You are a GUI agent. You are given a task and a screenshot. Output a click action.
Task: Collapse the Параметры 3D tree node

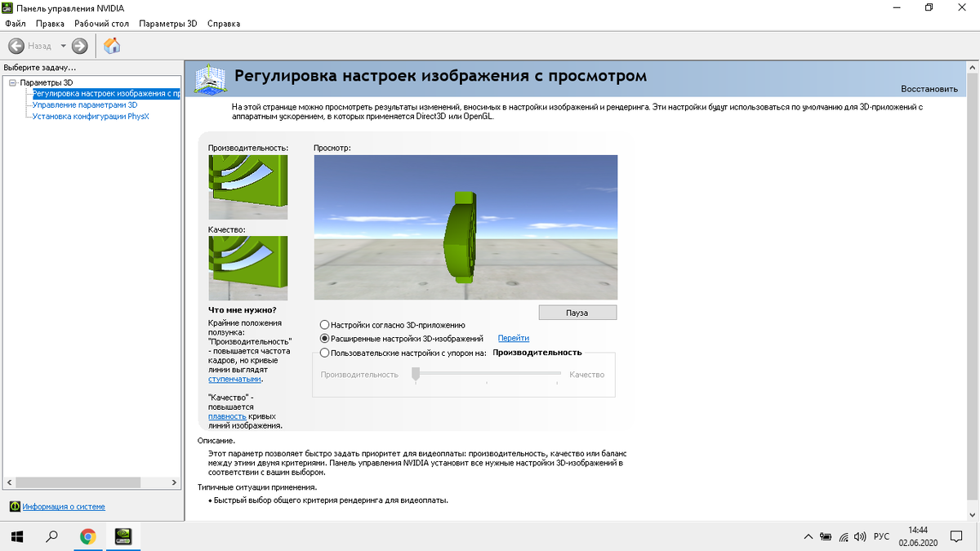(13, 82)
